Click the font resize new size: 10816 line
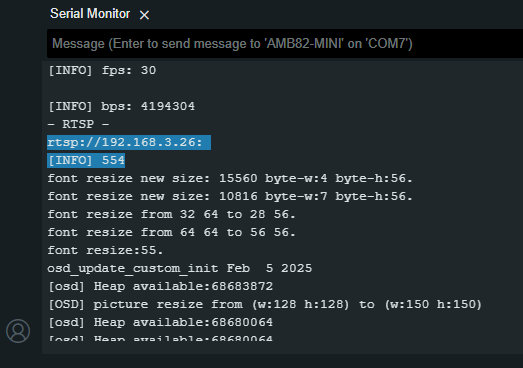 coord(230,197)
